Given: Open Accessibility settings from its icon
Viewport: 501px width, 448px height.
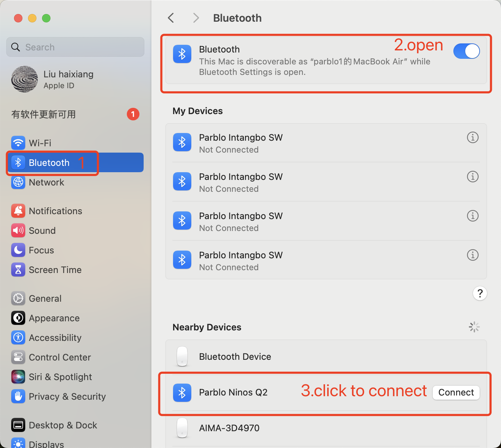Looking at the screenshot, I should [x=18, y=337].
